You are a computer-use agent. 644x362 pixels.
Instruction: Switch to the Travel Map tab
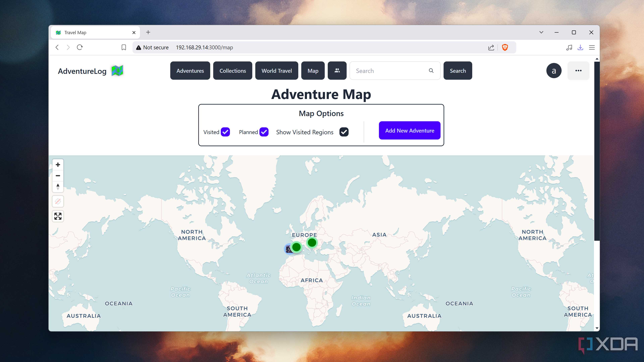click(x=95, y=33)
